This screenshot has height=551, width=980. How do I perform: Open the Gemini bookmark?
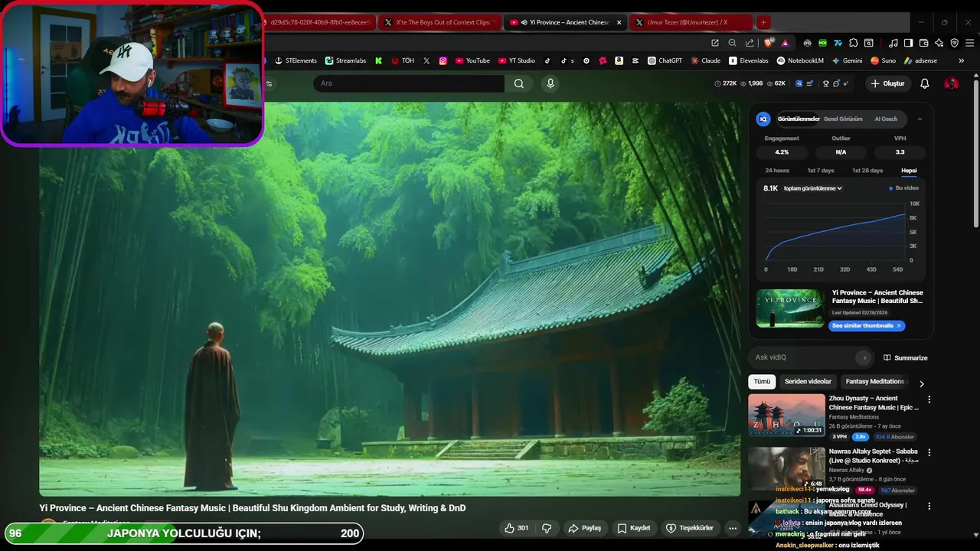click(847, 60)
